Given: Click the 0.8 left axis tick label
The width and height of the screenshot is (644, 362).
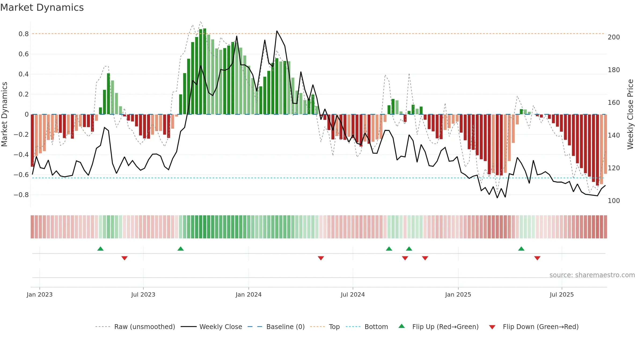Looking at the screenshot, I should point(24,34).
